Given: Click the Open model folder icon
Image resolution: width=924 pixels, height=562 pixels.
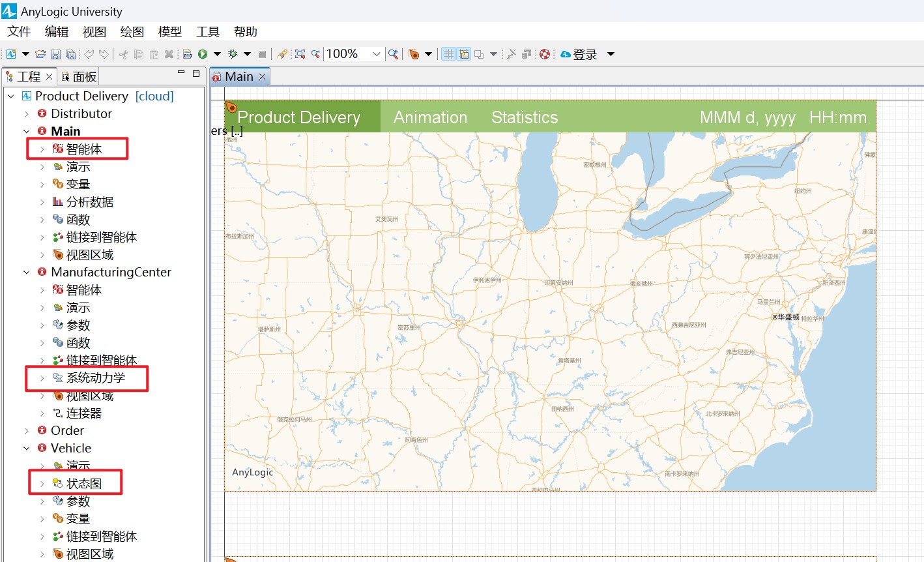Looking at the screenshot, I should (40, 54).
